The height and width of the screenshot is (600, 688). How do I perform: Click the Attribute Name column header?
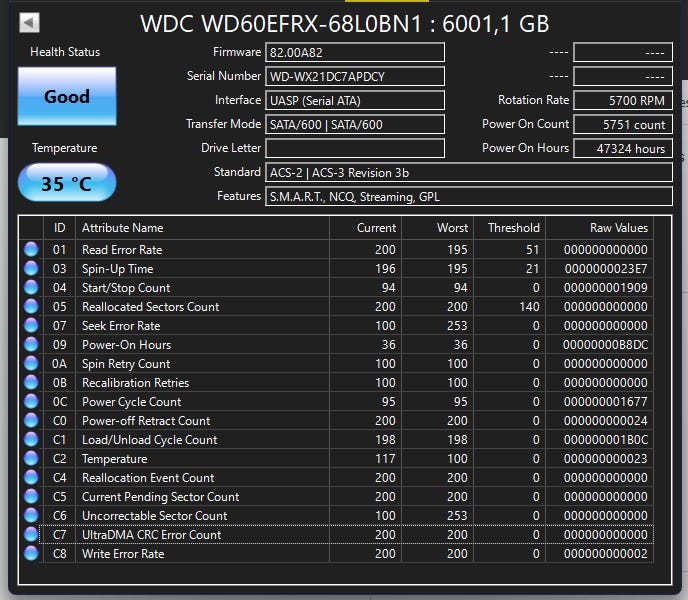pos(202,228)
